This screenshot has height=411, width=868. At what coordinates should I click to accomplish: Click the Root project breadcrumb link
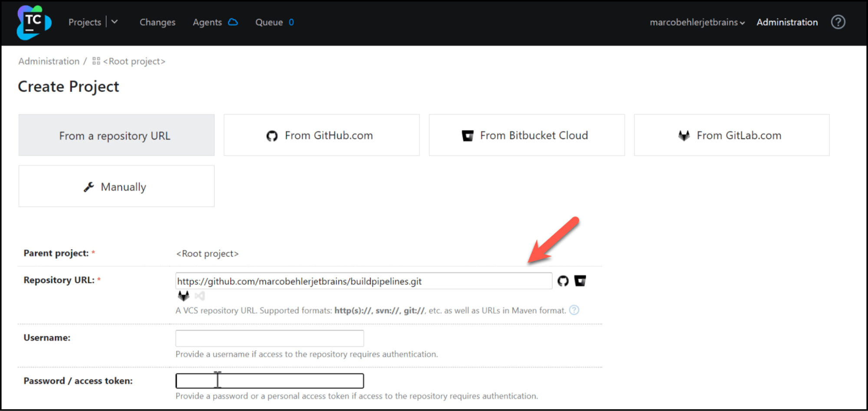134,61
